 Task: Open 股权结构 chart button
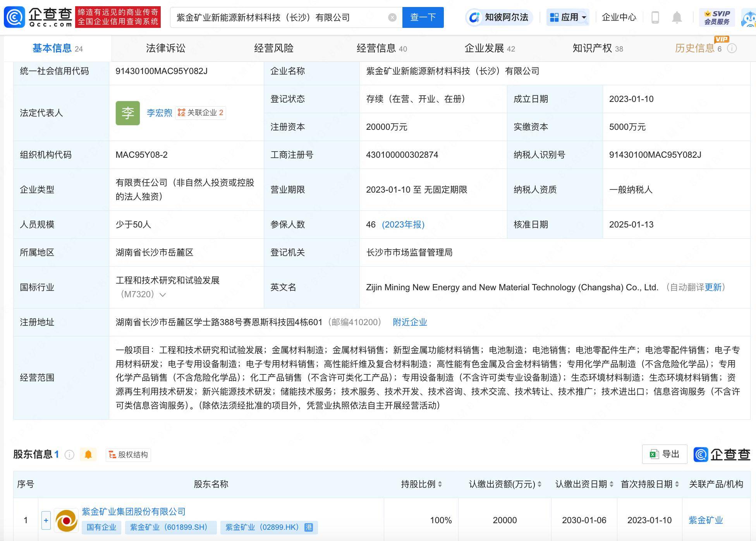click(128, 455)
